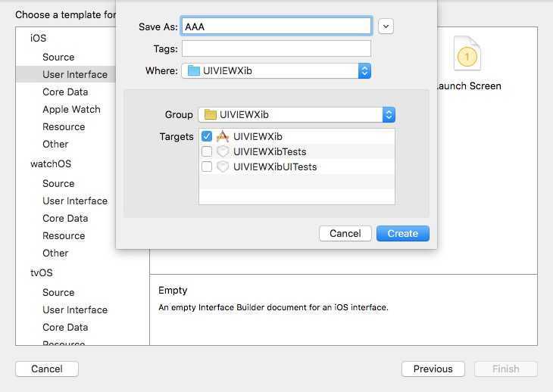Select watchOS Resource category

(64, 235)
